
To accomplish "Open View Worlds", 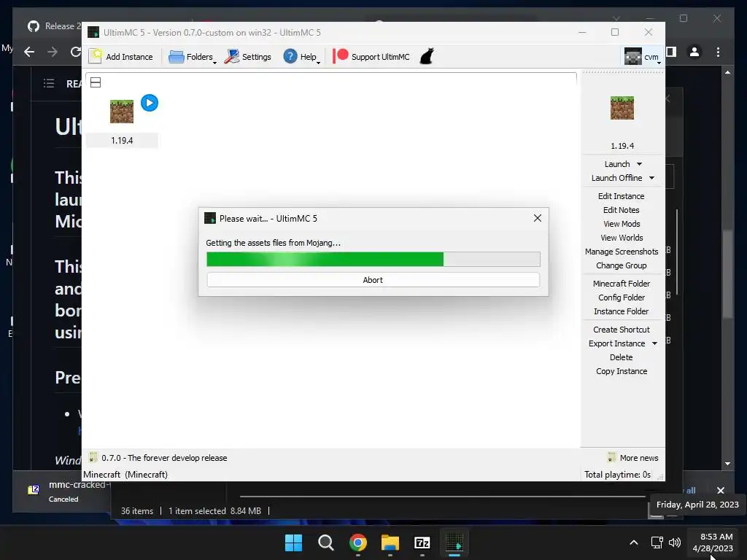I will coord(622,238).
